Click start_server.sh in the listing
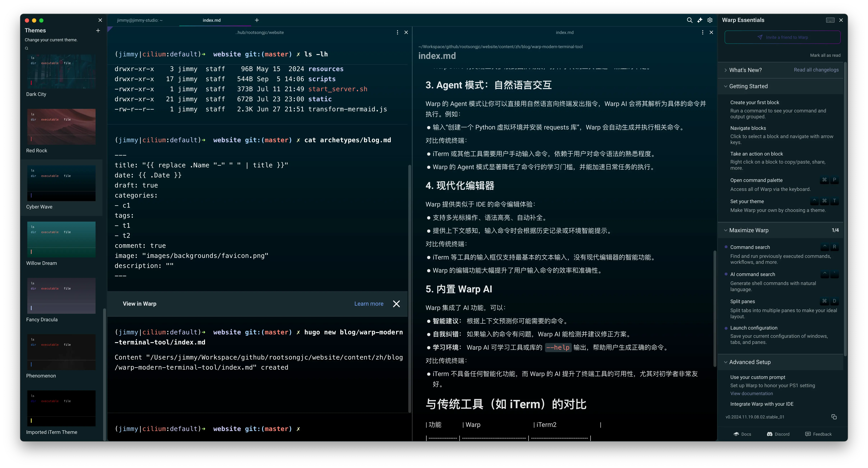This screenshot has width=868, height=468. [337, 89]
